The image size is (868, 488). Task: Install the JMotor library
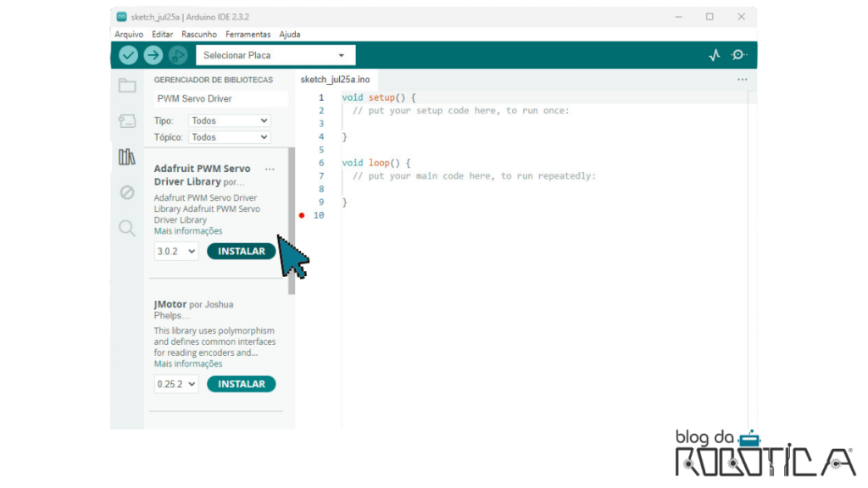[242, 384]
